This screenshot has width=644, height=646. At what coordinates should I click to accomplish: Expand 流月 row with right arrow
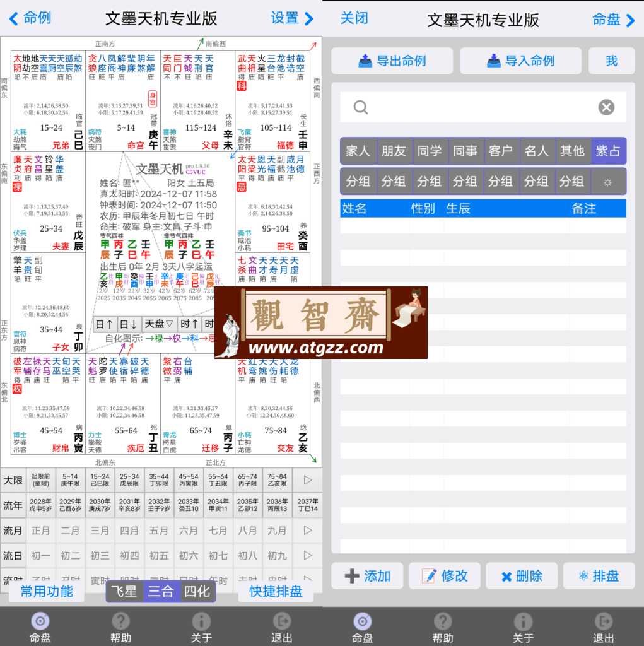coord(307,530)
